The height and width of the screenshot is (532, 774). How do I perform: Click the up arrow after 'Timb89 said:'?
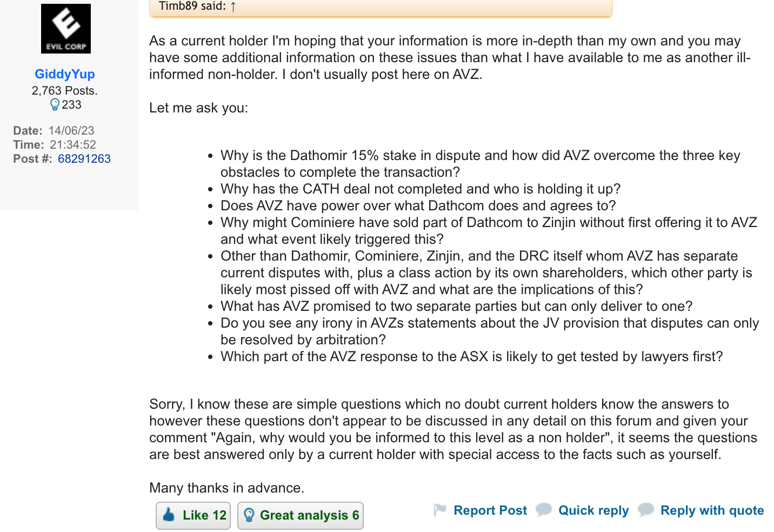click(x=233, y=6)
